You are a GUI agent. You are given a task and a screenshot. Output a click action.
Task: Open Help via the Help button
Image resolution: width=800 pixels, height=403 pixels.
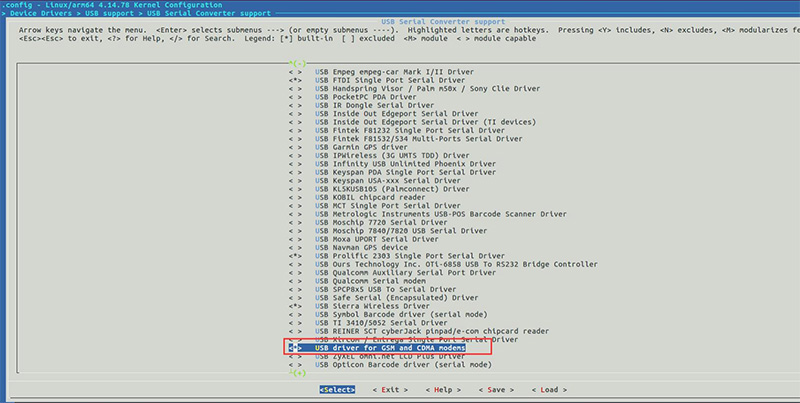tap(443, 390)
